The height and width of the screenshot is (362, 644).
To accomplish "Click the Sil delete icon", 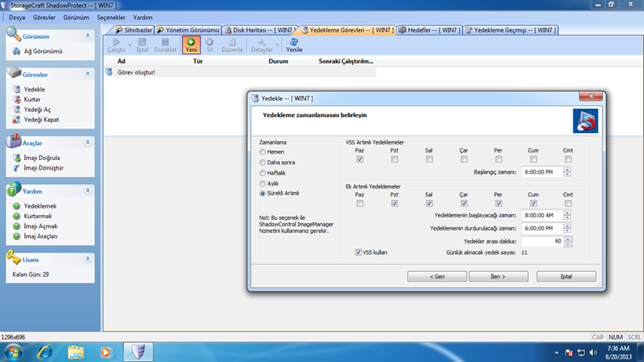I will point(209,42).
